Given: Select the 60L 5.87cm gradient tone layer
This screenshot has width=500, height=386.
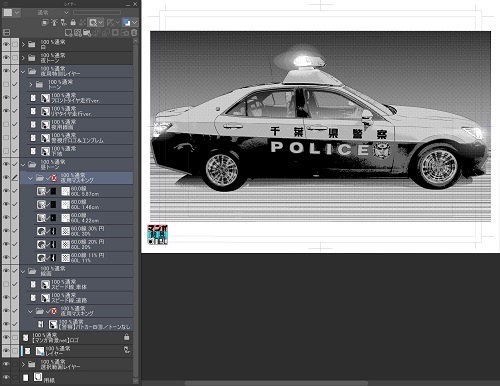Looking at the screenshot, I should (83, 191).
